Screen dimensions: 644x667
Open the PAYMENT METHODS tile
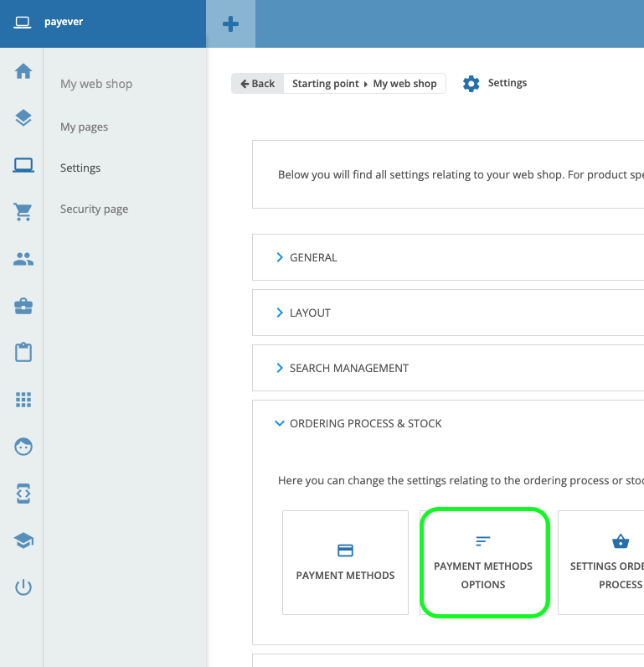click(345, 562)
